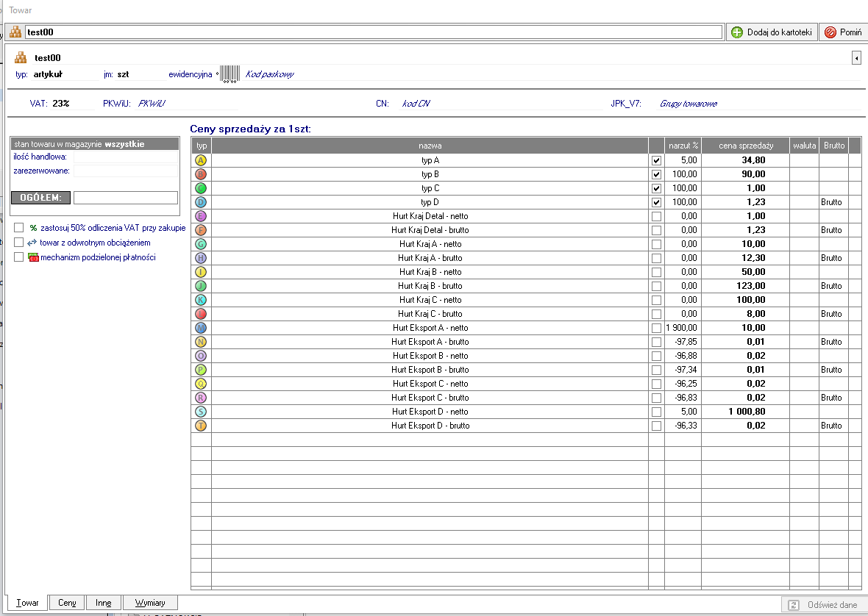Click the OGÓŁEM quantity field
Screen dimensions: 868x616
126,198
